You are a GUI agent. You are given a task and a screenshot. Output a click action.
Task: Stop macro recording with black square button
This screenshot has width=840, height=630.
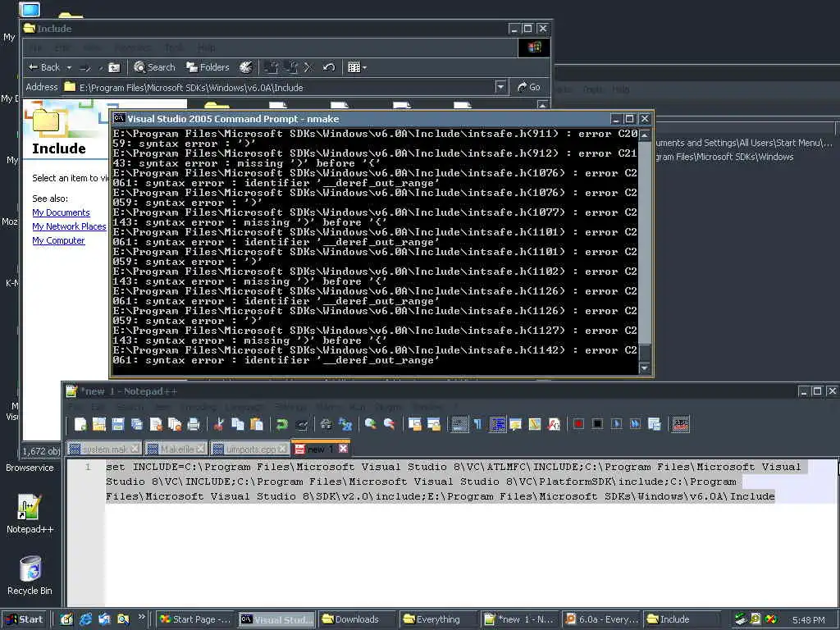[x=598, y=425]
